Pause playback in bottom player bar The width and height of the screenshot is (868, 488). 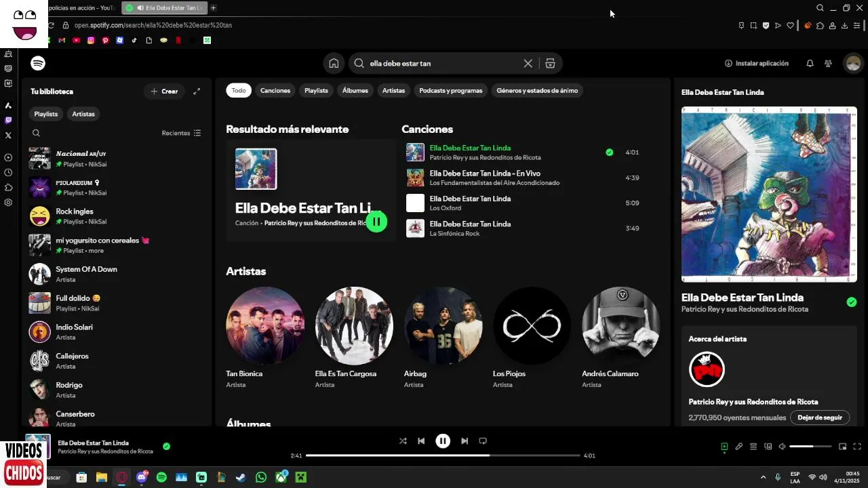tap(443, 441)
